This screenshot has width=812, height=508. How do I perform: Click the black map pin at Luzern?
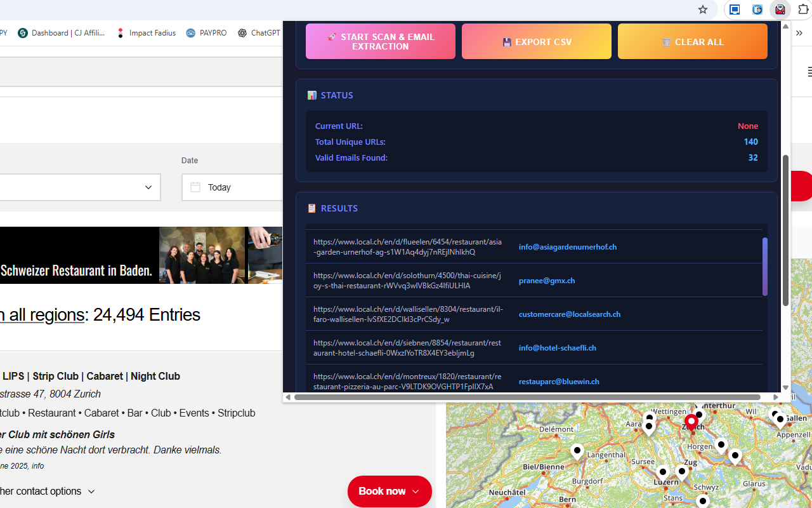[663, 473]
